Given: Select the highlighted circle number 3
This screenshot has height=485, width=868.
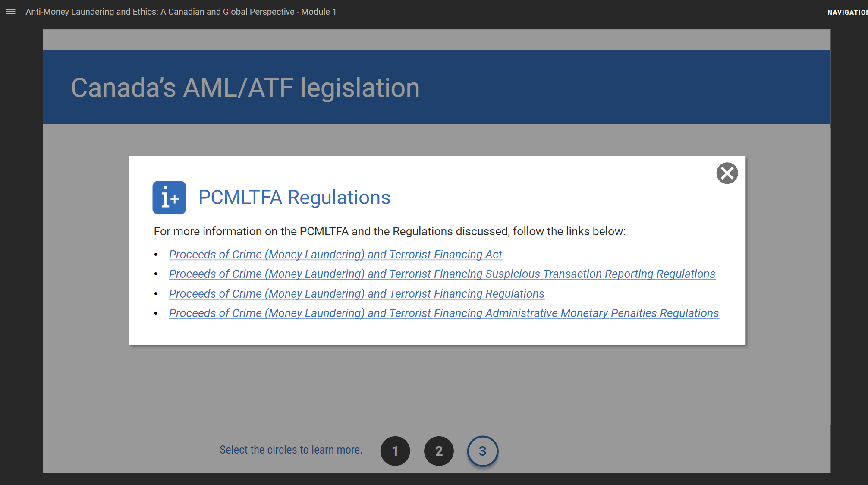Looking at the screenshot, I should click(x=482, y=451).
